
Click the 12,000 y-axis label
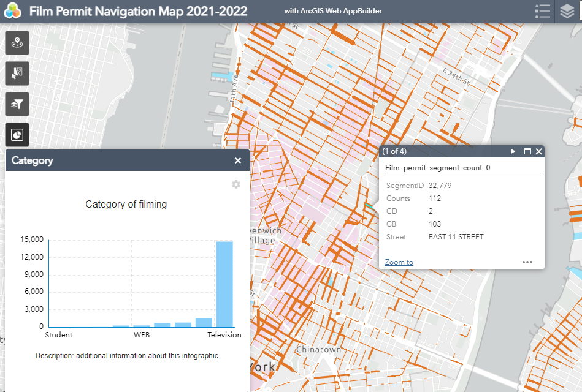[x=32, y=257]
